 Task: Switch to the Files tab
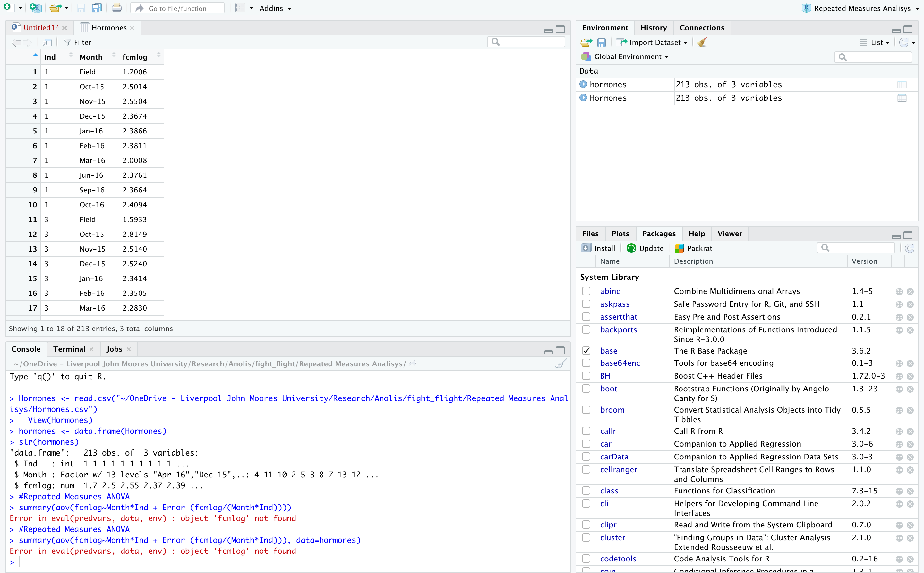(590, 234)
